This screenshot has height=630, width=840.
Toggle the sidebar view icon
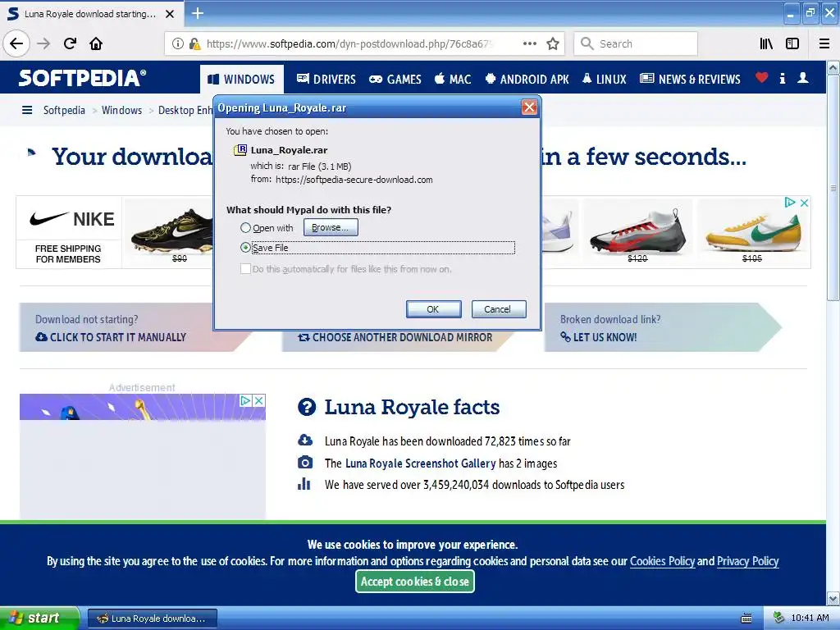point(792,44)
